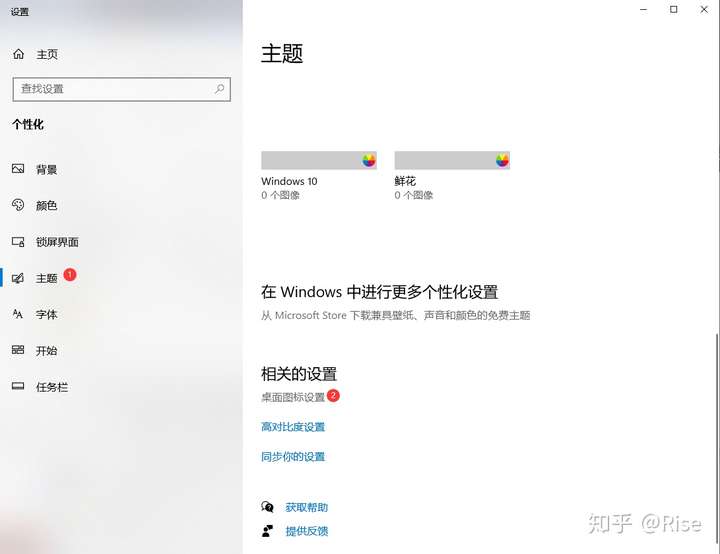The width and height of the screenshot is (720, 554).
Task: Open 颜色 settings page label
Action: click(x=46, y=205)
